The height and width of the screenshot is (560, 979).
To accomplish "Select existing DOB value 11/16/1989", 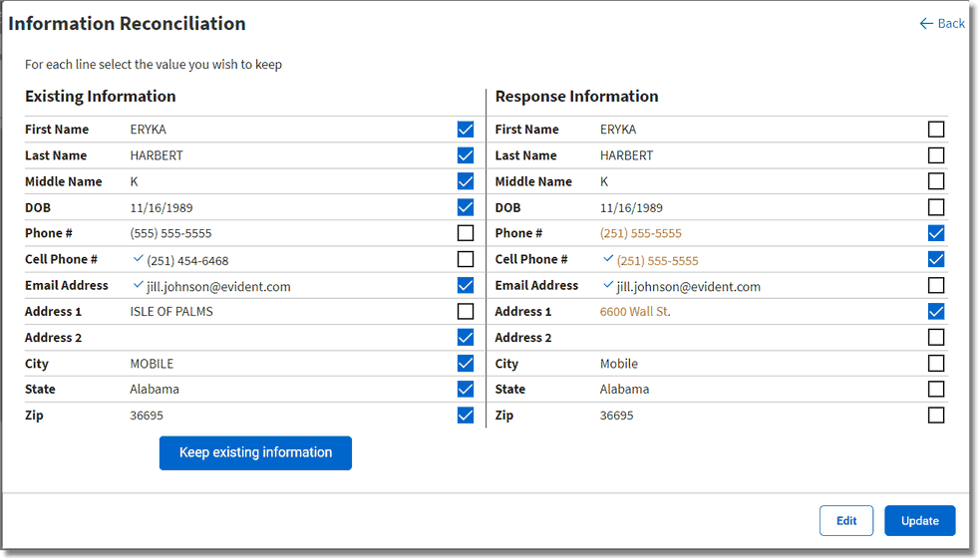I will coord(162,208).
